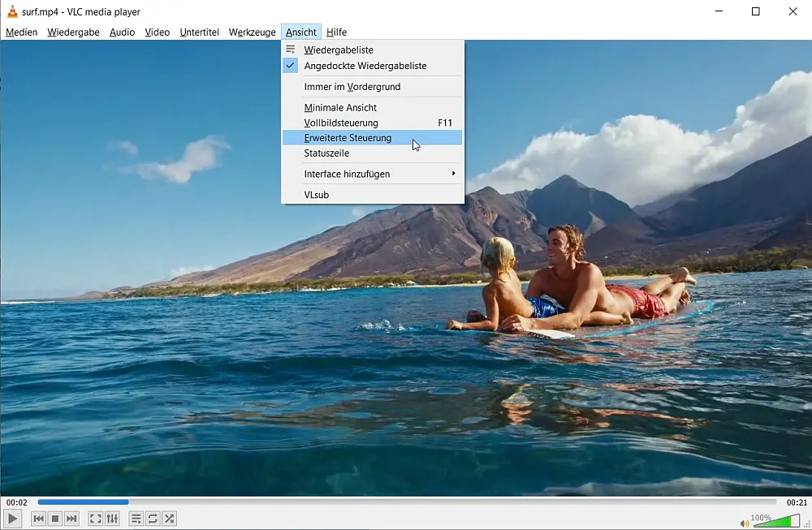Open extended settings equalizer icon
The width and height of the screenshot is (812, 530).
(x=112, y=518)
